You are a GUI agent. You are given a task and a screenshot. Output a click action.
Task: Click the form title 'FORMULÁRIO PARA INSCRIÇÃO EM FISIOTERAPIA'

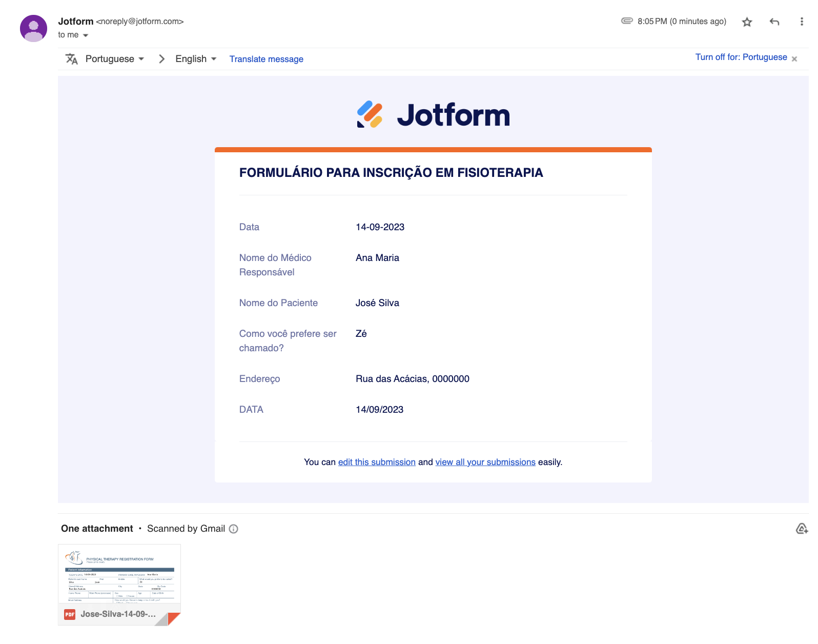(391, 173)
